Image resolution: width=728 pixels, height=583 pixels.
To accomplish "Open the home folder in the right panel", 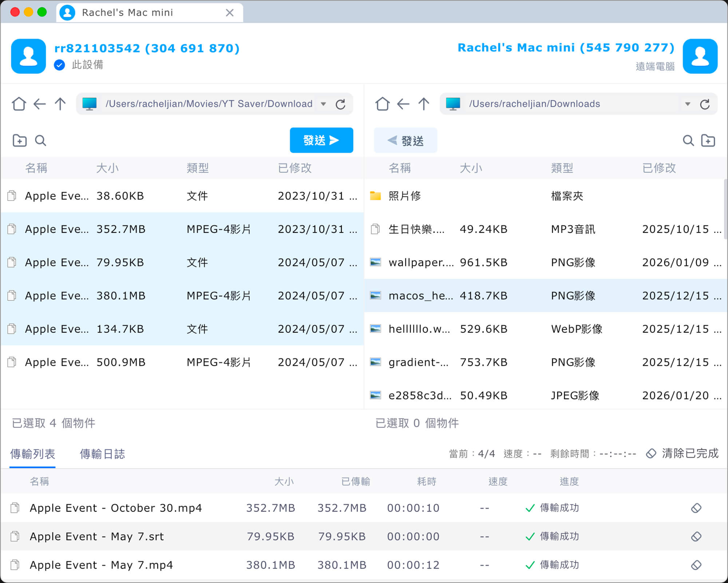I will 383,104.
